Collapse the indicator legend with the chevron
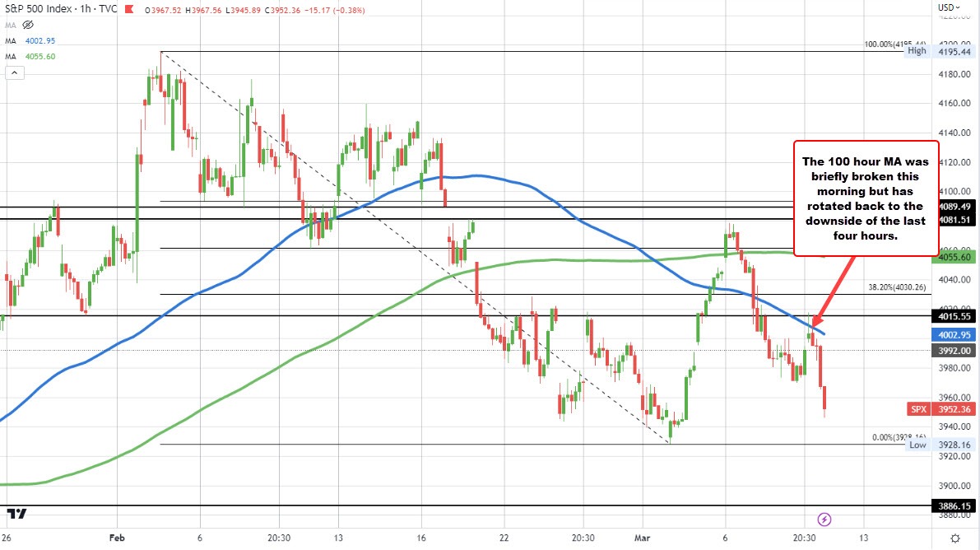Viewport: 980px width, 550px height. click(14, 73)
